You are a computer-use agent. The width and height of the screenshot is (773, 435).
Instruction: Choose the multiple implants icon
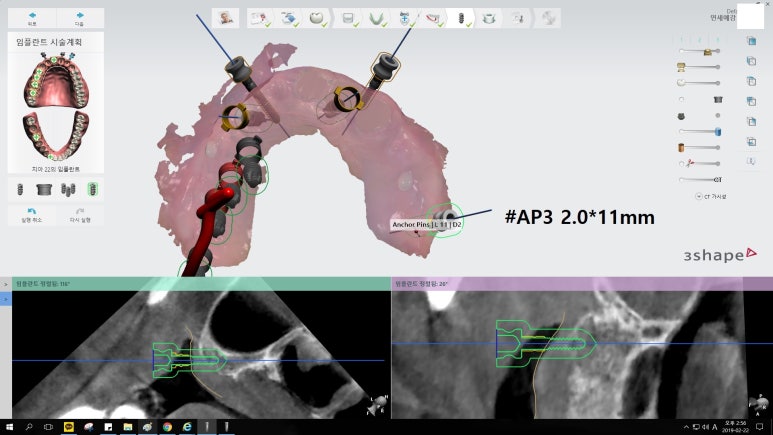pos(68,189)
